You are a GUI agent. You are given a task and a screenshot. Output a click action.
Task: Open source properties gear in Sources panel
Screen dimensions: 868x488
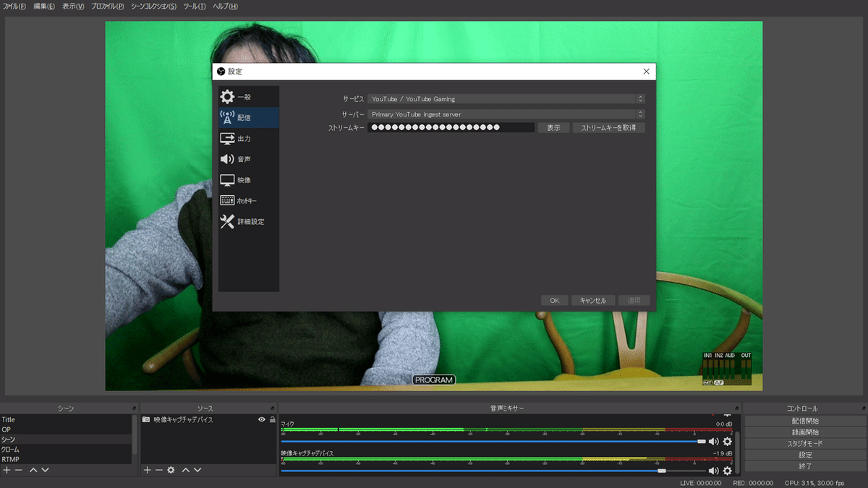pos(171,470)
